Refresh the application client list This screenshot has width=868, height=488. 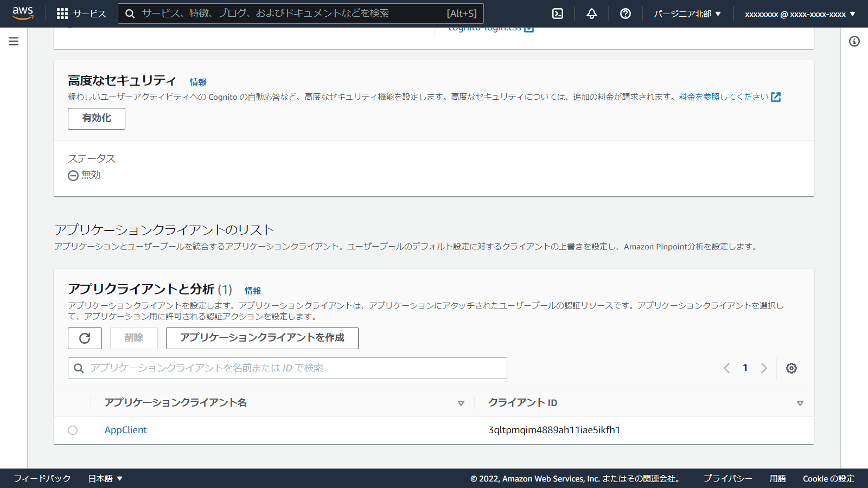point(85,338)
